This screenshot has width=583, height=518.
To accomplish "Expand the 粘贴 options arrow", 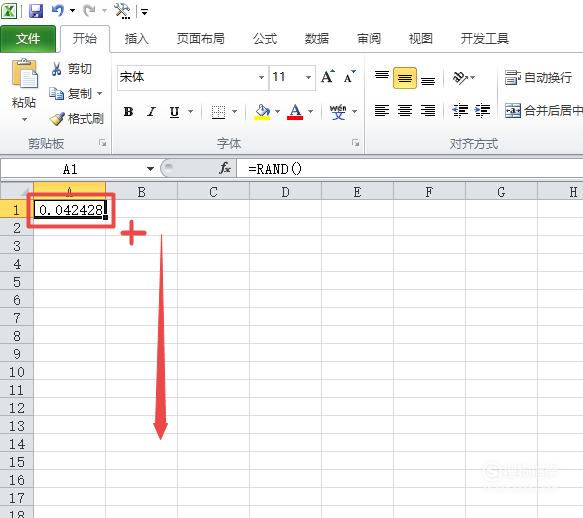I will [x=24, y=119].
